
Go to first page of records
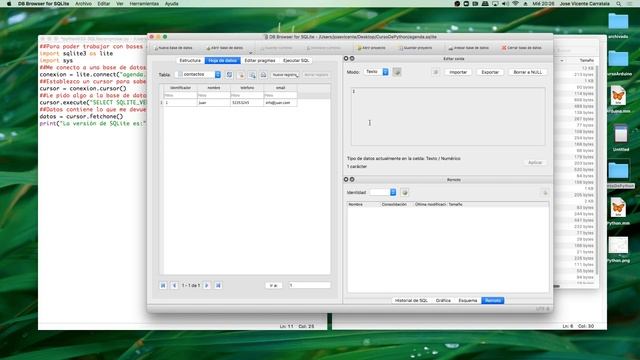pyautogui.click(x=163, y=285)
